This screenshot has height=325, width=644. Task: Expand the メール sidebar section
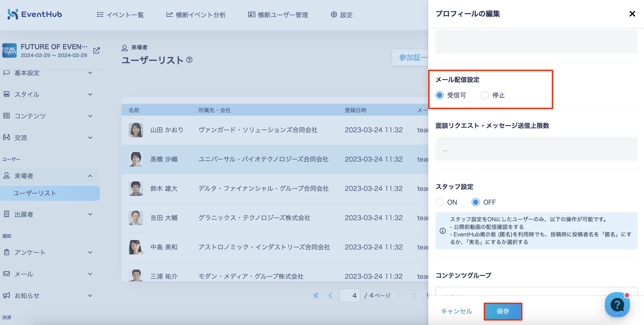pos(48,274)
